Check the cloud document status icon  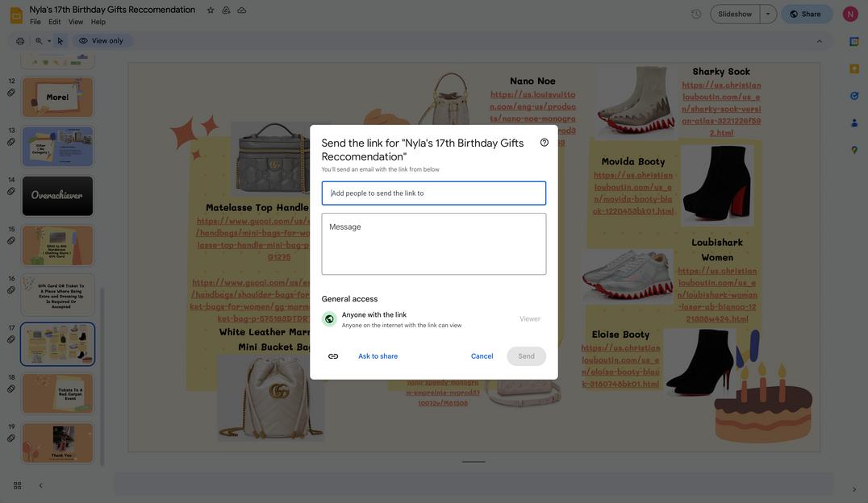pos(242,10)
